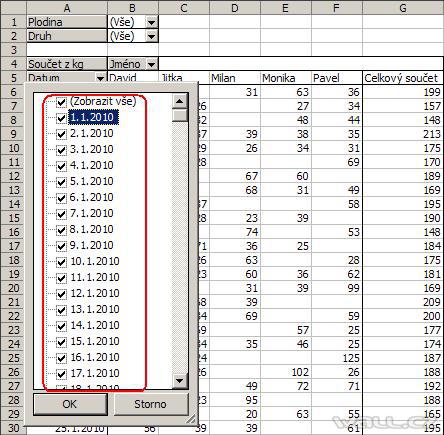Uncheck the 2.1.2010 date checkbox
Viewport: 444px width, 435px height.
[x=61, y=134]
